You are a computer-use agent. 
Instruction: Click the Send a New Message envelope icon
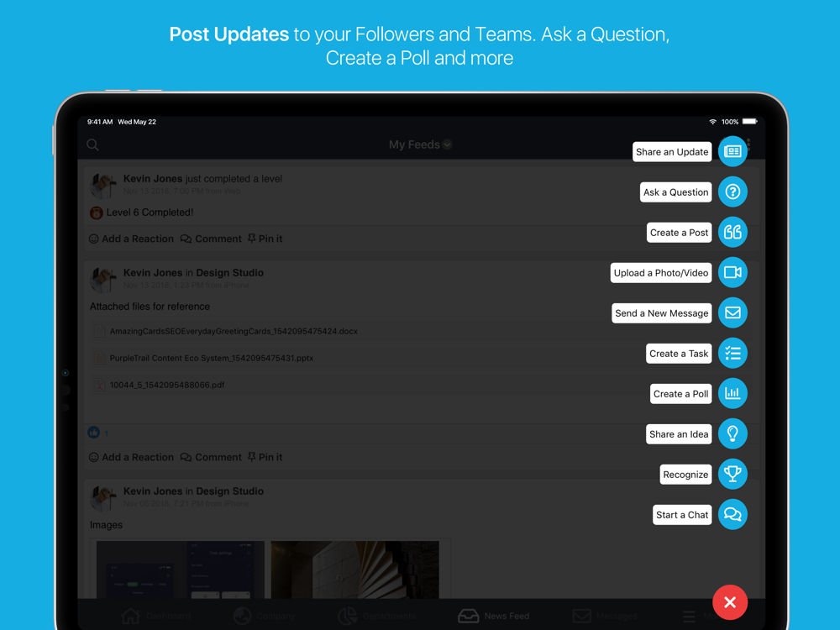tap(732, 312)
